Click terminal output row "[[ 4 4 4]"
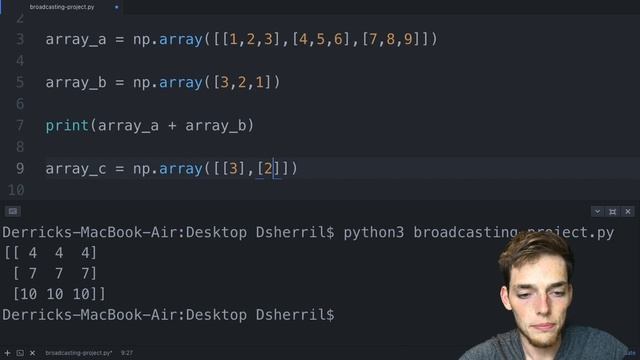The height and width of the screenshot is (360, 640). click(50, 253)
